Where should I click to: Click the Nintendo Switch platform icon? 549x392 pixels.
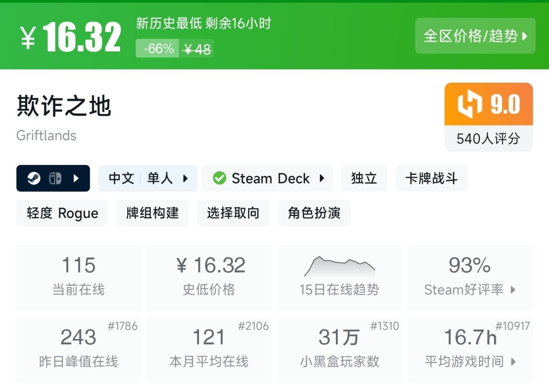pyautogui.click(x=55, y=178)
